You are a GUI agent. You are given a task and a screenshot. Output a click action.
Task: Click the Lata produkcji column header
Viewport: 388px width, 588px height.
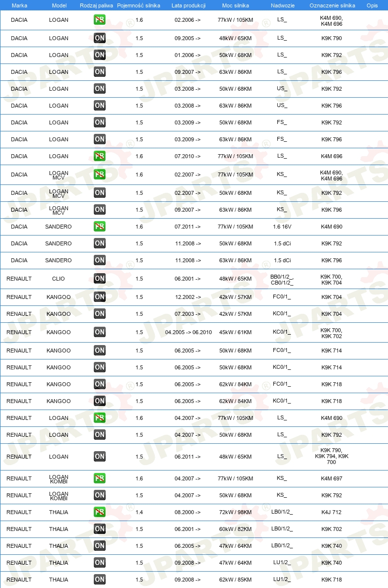click(x=189, y=5)
